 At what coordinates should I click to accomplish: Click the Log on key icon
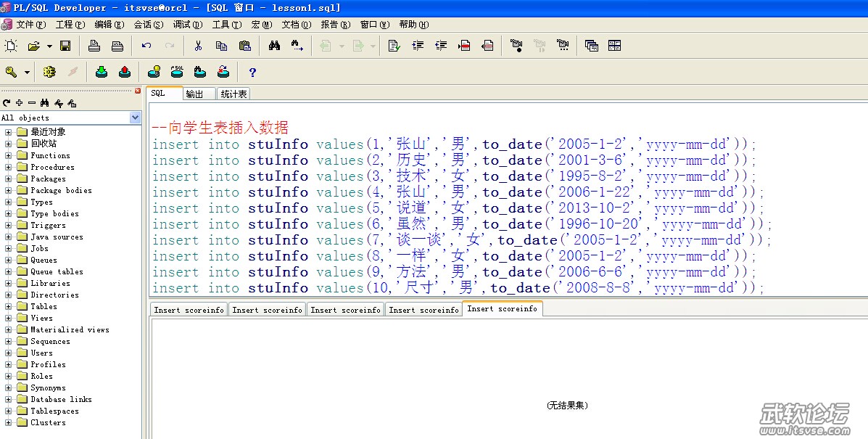pyautogui.click(x=11, y=72)
